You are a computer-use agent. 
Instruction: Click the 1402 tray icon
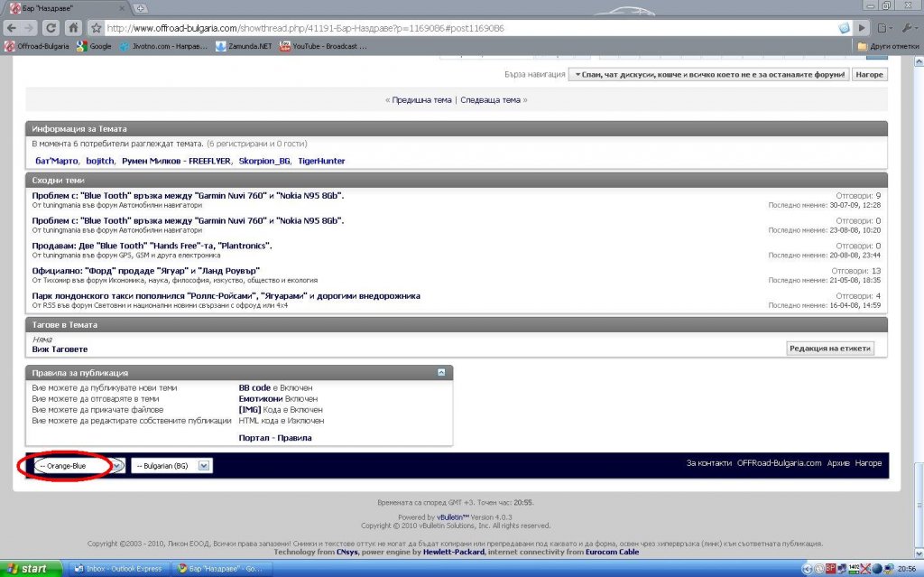[854, 569]
